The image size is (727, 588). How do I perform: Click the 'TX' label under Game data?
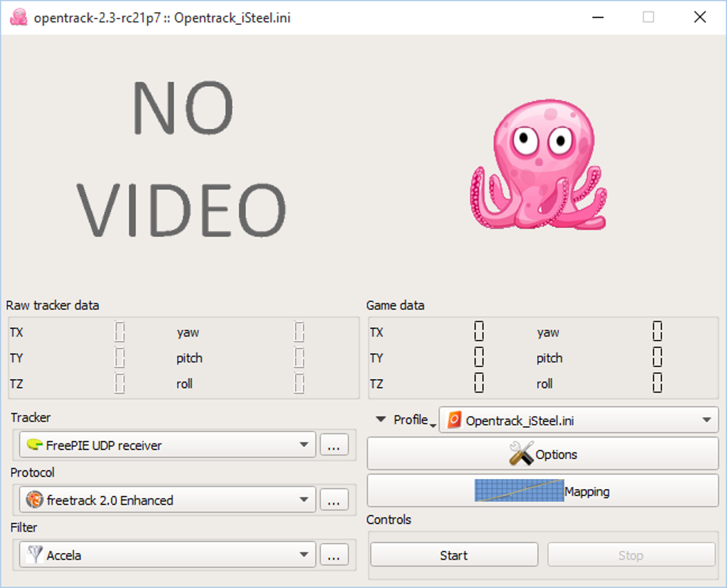point(376,332)
